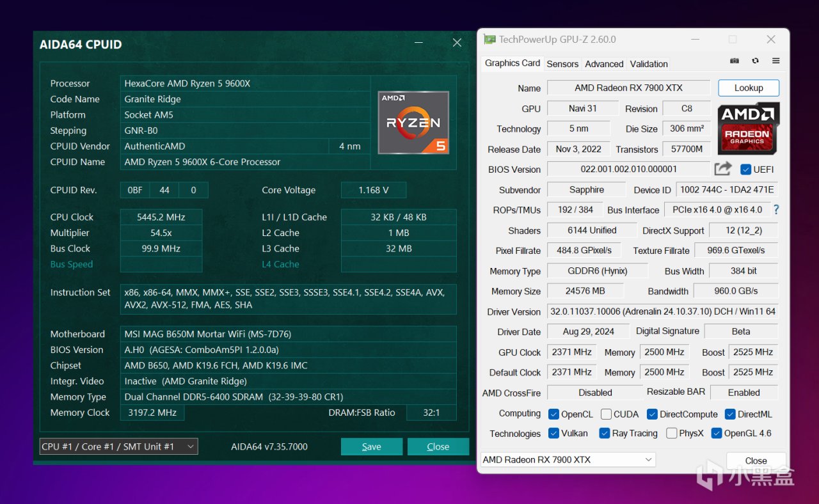Image resolution: width=819 pixels, height=504 pixels.
Task: Switch to the Sensors tab
Action: pos(562,64)
